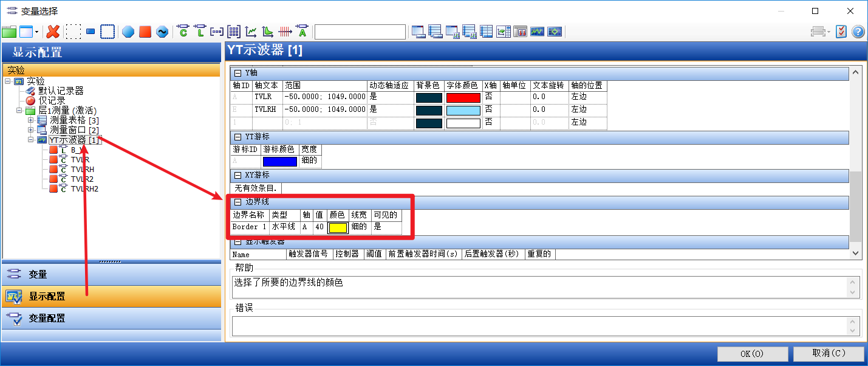The image size is (868, 366).
Task: Collapse the XY游标 section
Action: (238, 175)
